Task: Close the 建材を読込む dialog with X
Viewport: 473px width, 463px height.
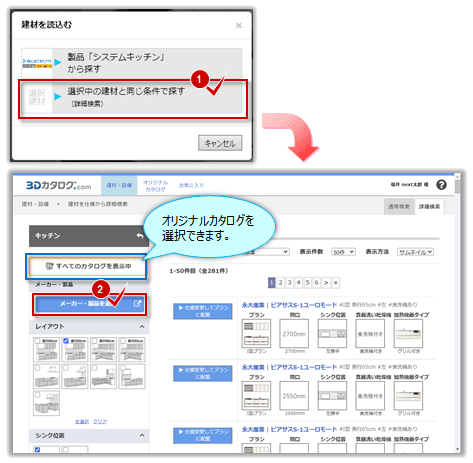Action: [x=239, y=25]
